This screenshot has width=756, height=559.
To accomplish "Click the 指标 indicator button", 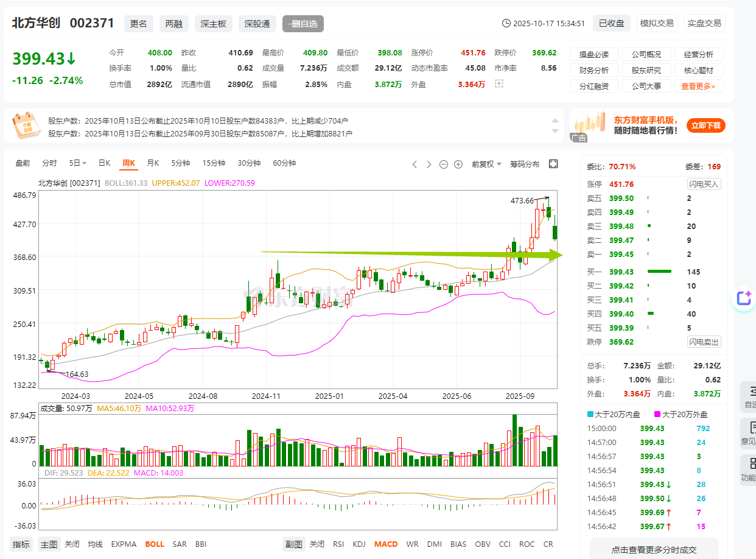I will (x=21, y=544).
